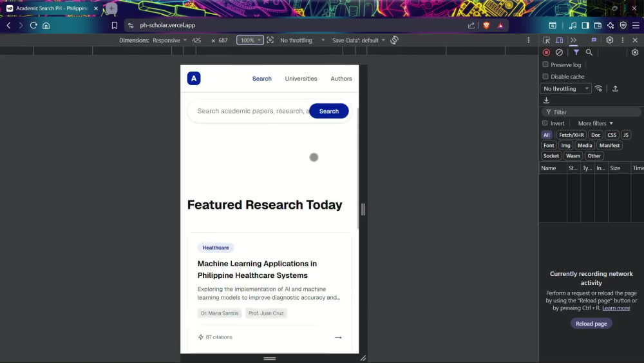Click the viewport bottom-edge height handle

(269, 358)
